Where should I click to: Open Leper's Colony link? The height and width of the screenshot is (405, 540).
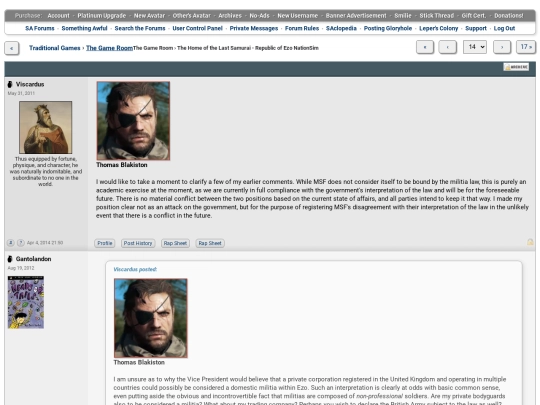[439, 28]
